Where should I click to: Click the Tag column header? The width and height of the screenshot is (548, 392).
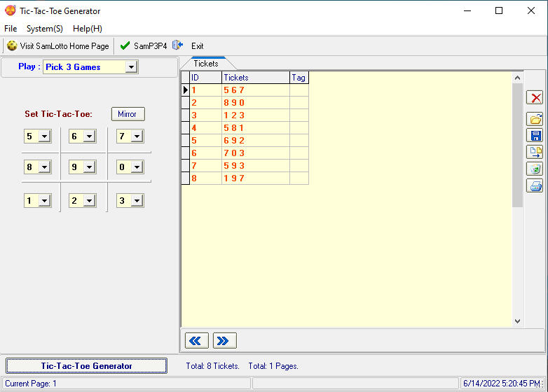tap(299, 78)
